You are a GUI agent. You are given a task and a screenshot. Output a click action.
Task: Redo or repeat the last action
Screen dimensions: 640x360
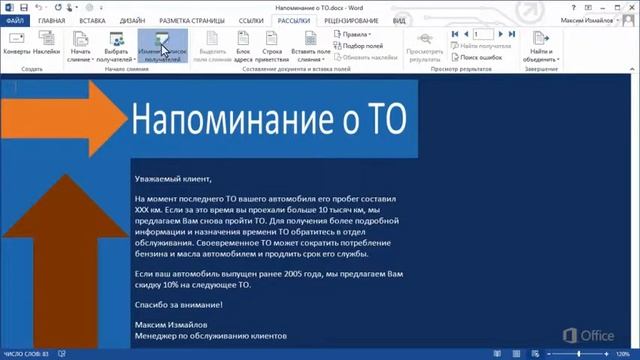58,7
